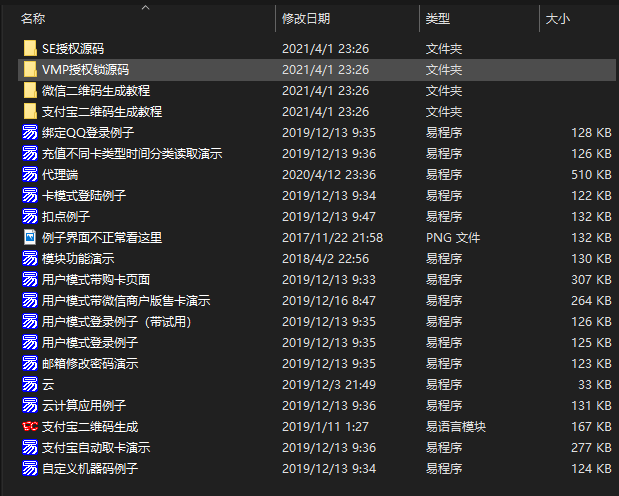Click the 绑定QQ登录例子 file icon
Image resolution: width=619 pixels, height=496 pixels.
pyautogui.click(x=30, y=132)
